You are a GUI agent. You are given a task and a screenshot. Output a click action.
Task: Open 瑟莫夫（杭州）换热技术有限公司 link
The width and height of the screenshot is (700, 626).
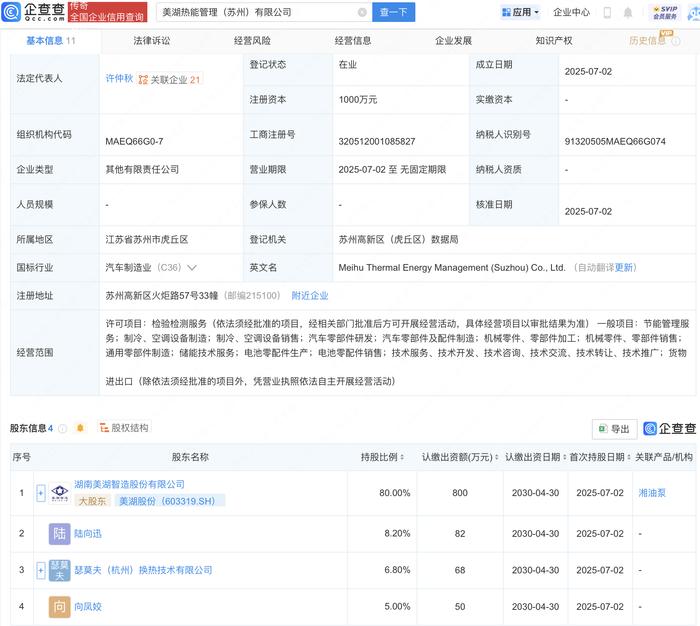(x=143, y=570)
